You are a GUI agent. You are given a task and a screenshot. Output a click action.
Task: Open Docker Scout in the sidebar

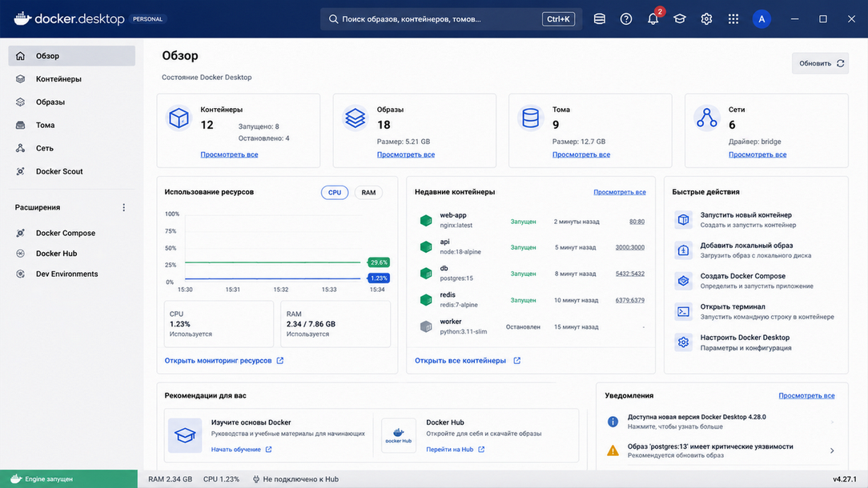(x=71, y=171)
